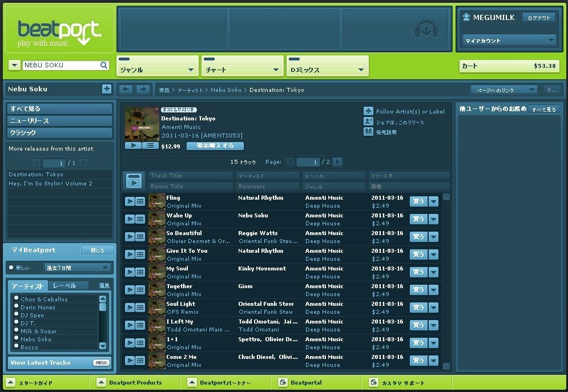Buy the Destination: Tokyo release for $12.99
The height and width of the screenshot is (392, 568).
pos(215,146)
